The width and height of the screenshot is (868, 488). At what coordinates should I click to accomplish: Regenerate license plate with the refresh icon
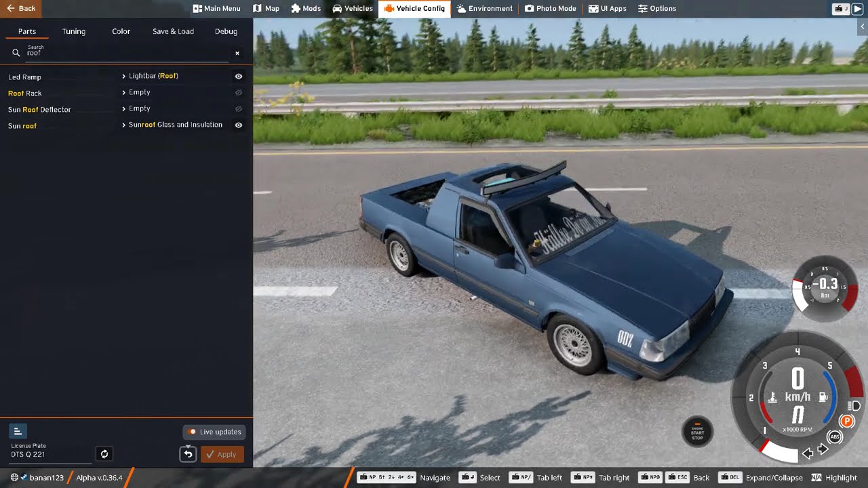tap(104, 454)
